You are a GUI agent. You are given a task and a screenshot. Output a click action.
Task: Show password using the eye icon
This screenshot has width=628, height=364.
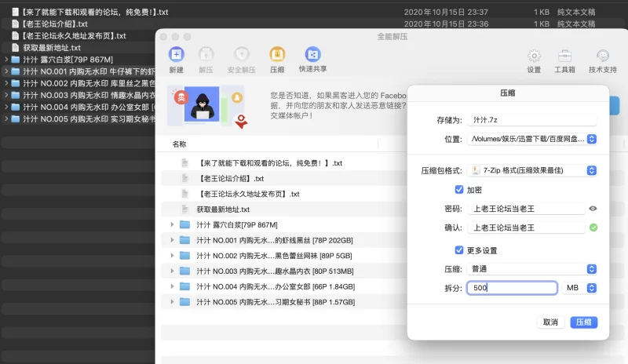(x=593, y=209)
